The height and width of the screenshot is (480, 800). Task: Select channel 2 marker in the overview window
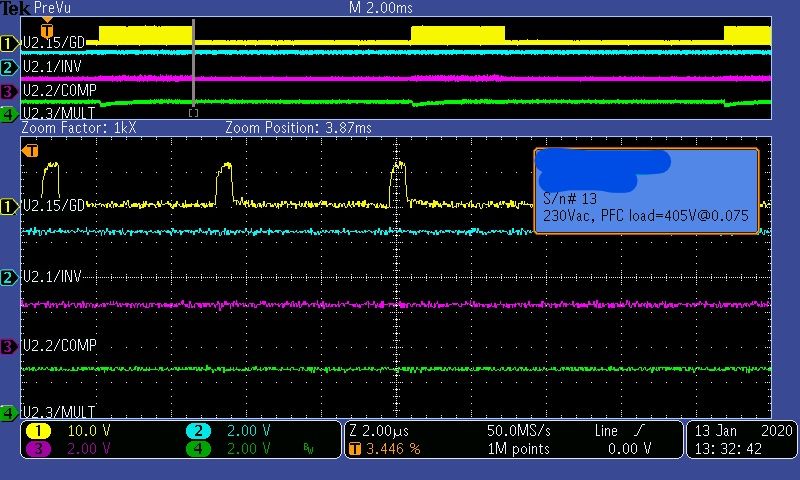coord(8,67)
